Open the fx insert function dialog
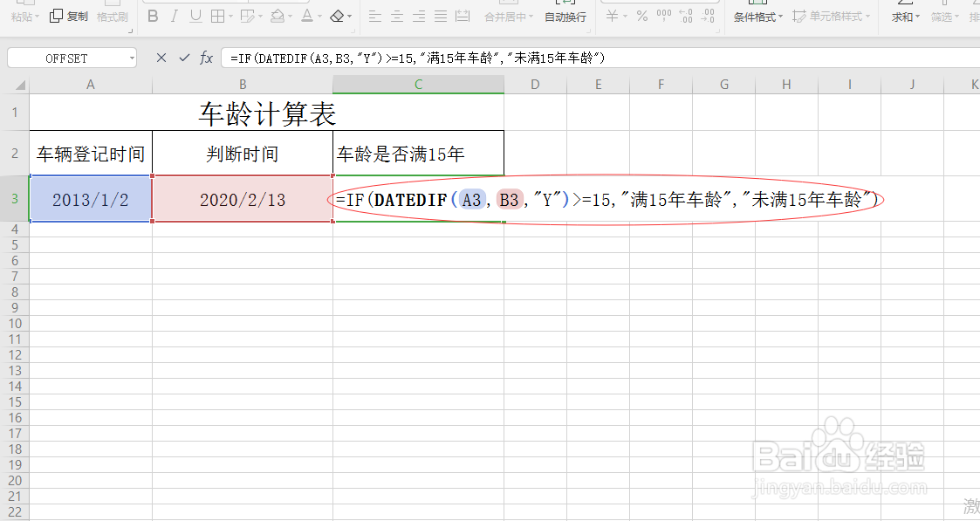The width and height of the screenshot is (980, 521). coord(206,58)
